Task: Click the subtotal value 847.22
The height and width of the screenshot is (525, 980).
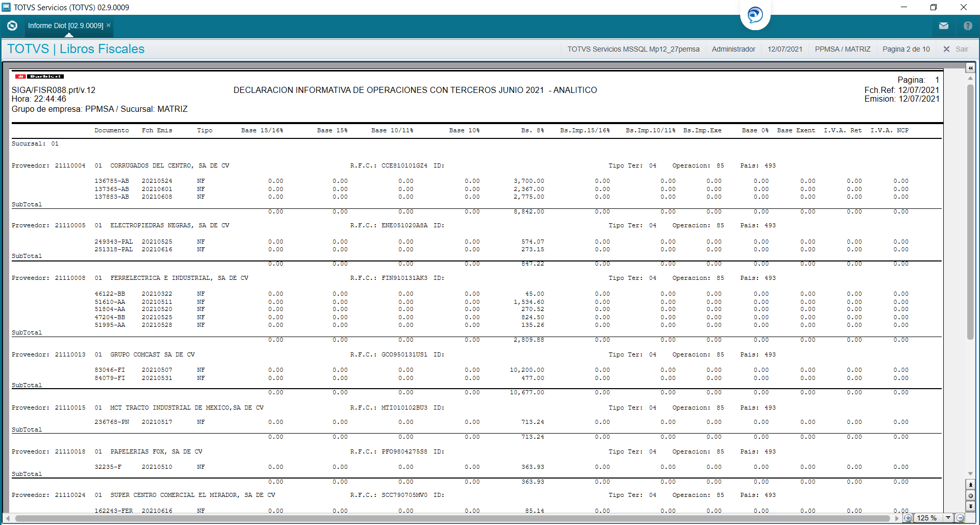Action: click(x=533, y=264)
